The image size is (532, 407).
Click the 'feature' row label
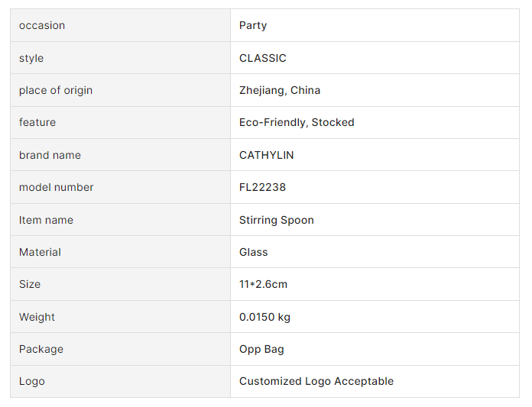tap(37, 122)
